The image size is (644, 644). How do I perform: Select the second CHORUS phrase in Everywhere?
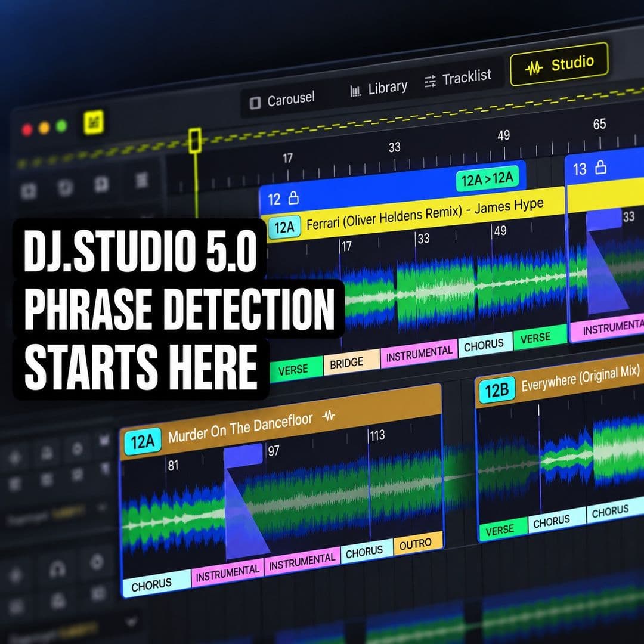click(615, 511)
